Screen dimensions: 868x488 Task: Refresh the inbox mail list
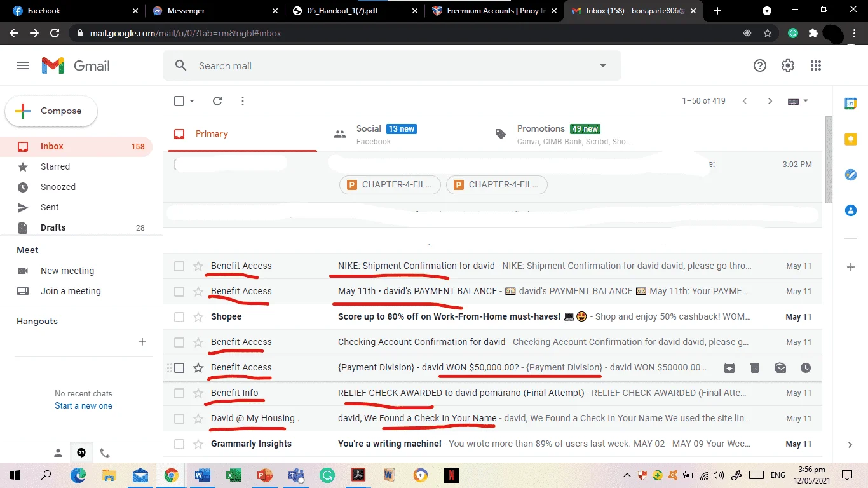tap(217, 101)
